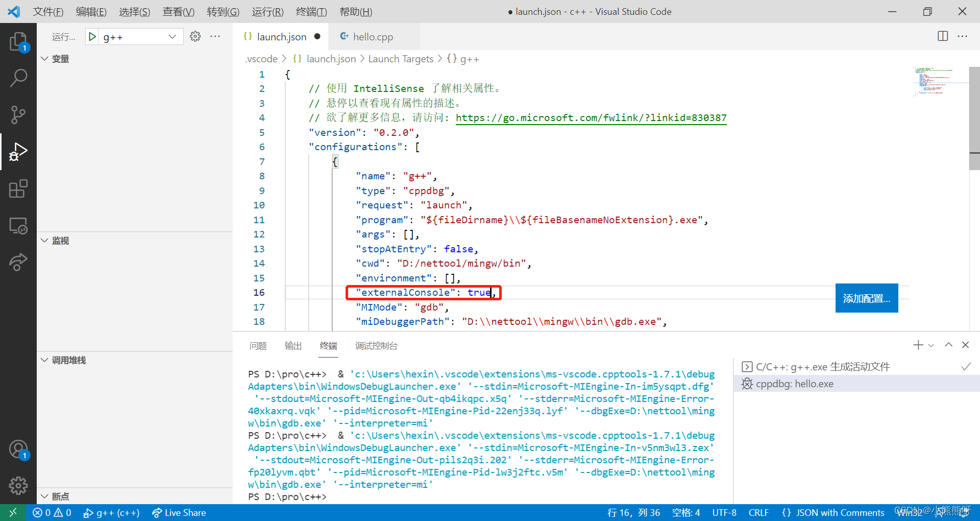Open the 帮助(H) menu

[356, 12]
